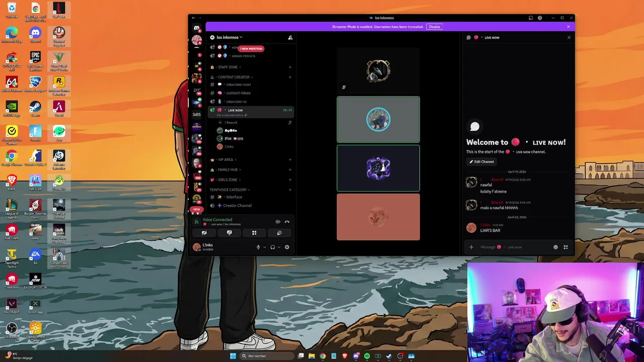644x362 pixels.
Task: Set a channel status link
Action: click(231, 115)
